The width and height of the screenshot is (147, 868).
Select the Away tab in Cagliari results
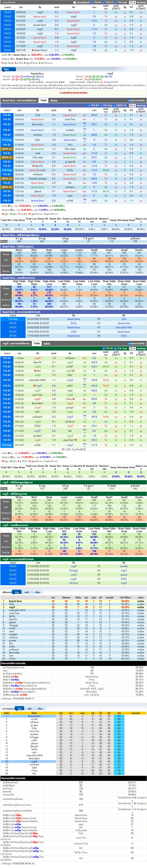47,343
